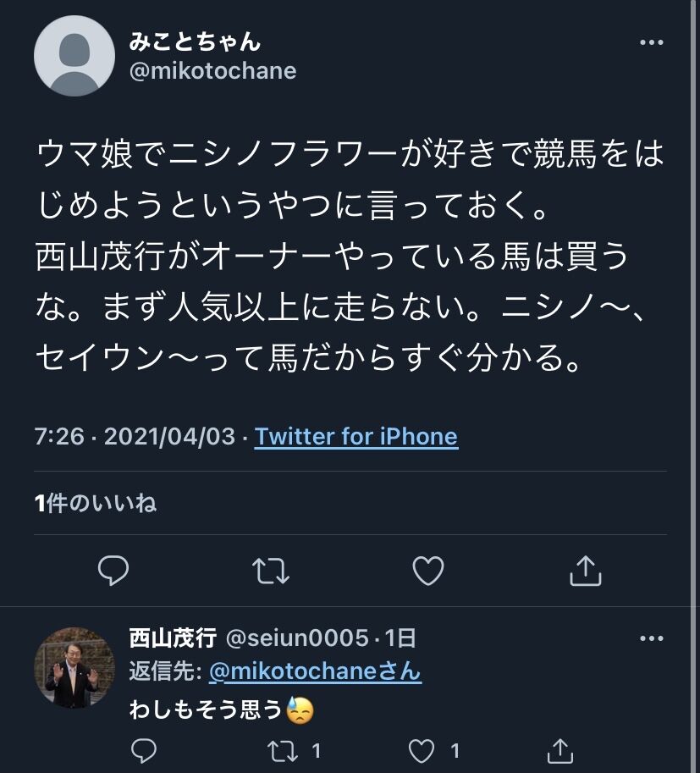Reply to the main tweet by みことちゃん
Viewport: 700px width, 773px height.
point(113,571)
